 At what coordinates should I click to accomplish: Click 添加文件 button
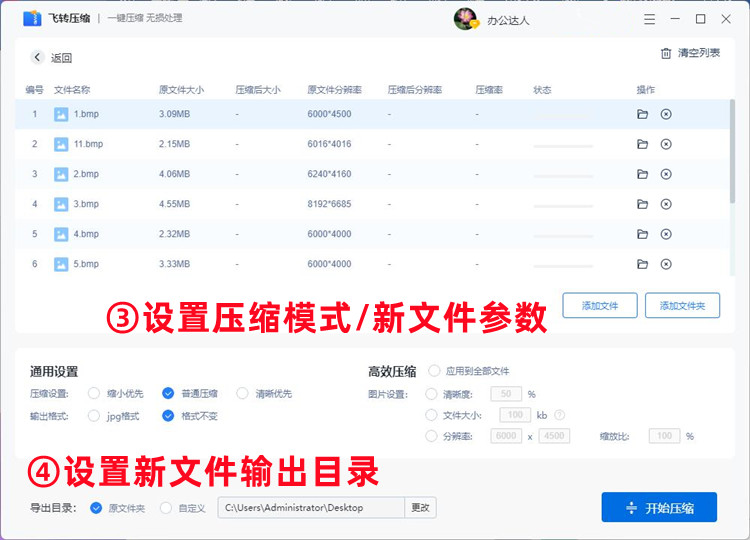(x=600, y=306)
